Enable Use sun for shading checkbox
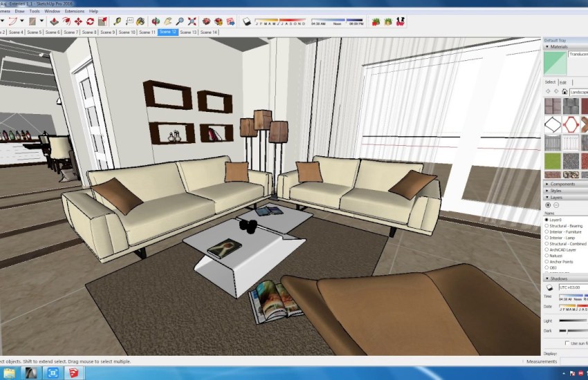Viewport: 588px width, 380px height. coord(567,343)
